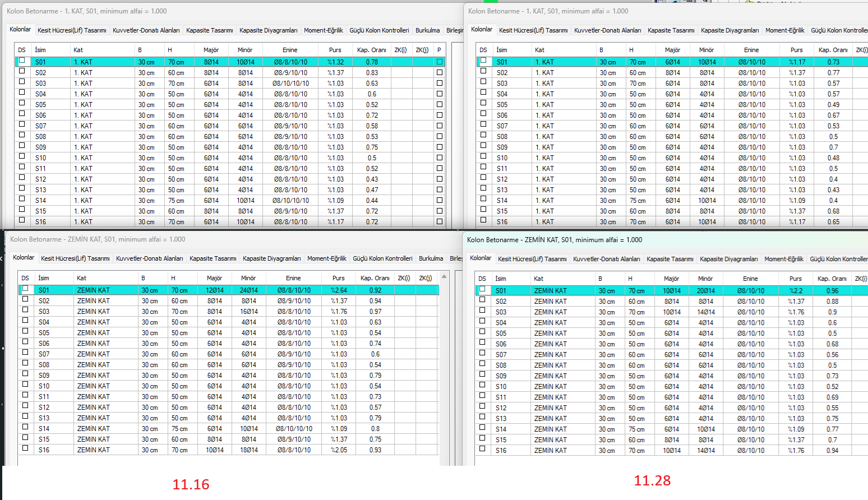Select the Kap. Oranı cell 0.74
The width and height of the screenshot is (868, 500).
[375, 344]
